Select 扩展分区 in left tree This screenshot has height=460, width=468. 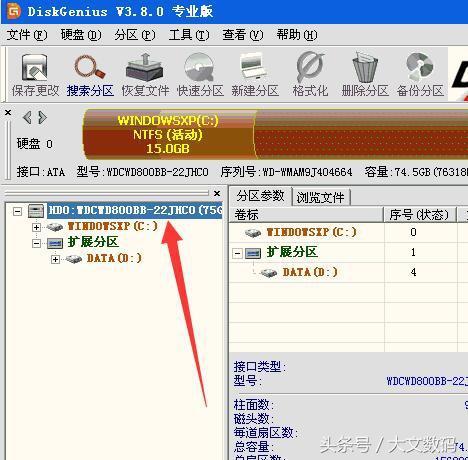coord(93,242)
